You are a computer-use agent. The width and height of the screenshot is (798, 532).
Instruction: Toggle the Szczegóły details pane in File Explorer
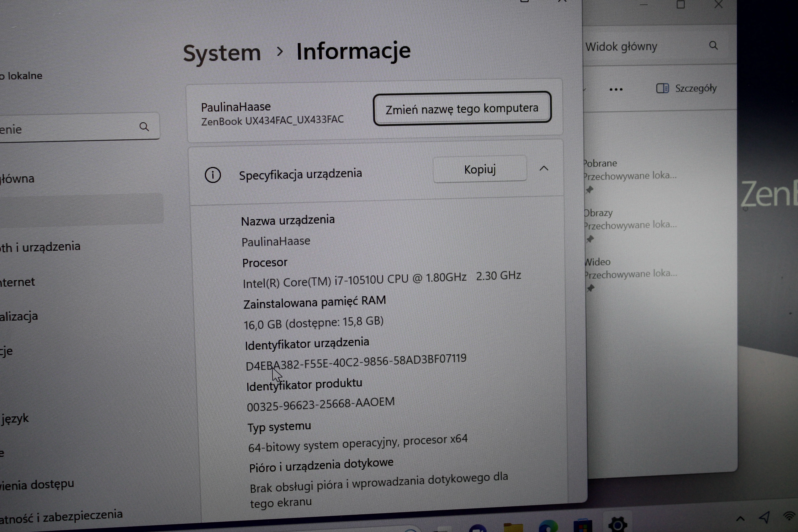pos(686,89)
